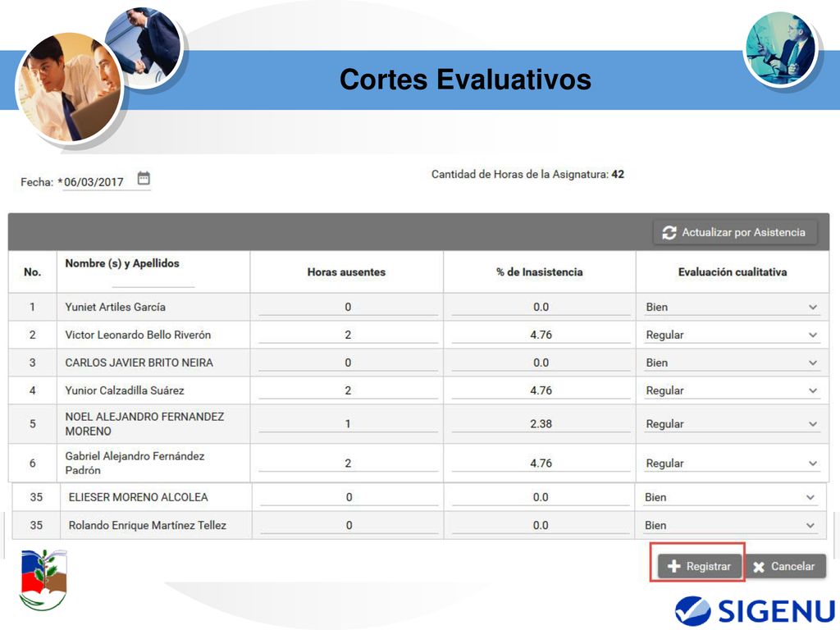Viewport: 840px width, 630px height.
Task: Select the name Yuniet Artiles García
Action: tap(115, 307)
